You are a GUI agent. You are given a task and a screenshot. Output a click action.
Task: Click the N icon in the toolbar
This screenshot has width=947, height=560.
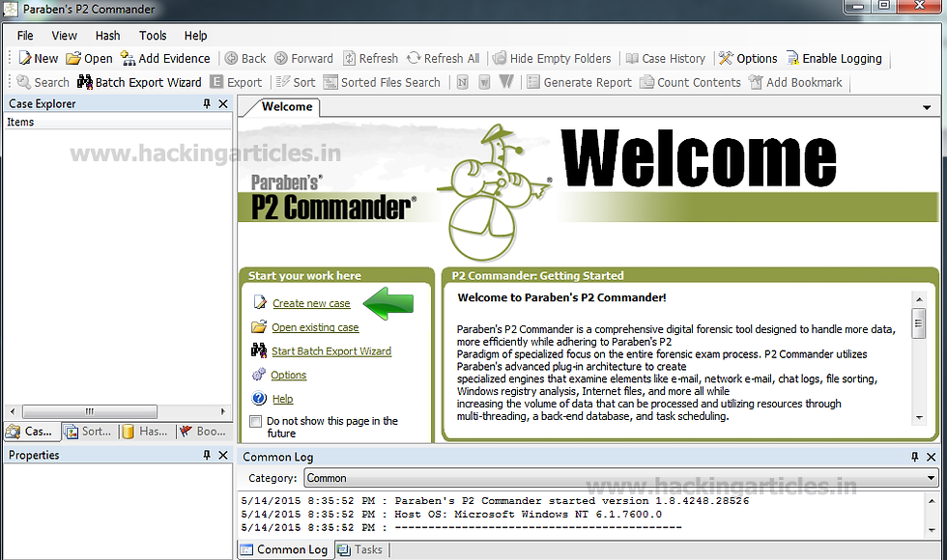click(463, 83)
